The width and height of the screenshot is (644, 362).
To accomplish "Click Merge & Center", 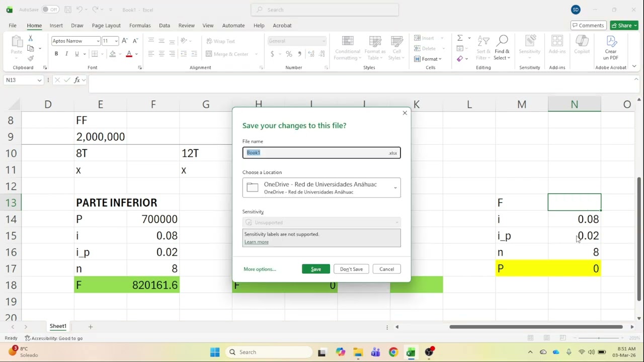I will (x=227, y=54).
